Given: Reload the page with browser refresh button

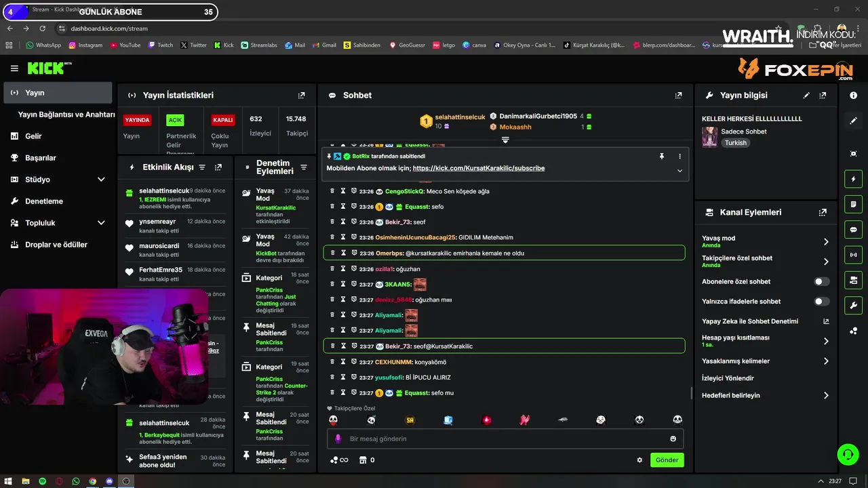Looking at the screenshot, I should [42, 28].
